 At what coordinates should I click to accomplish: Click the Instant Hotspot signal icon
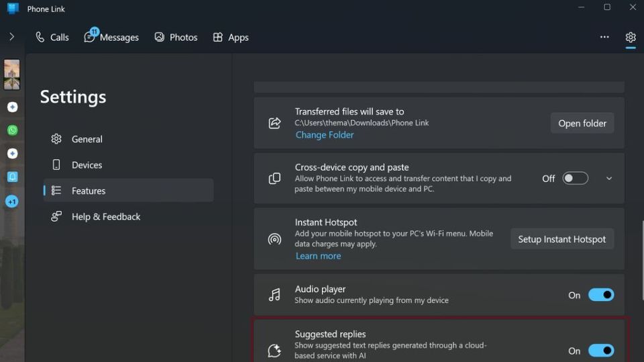pos(274,239)
